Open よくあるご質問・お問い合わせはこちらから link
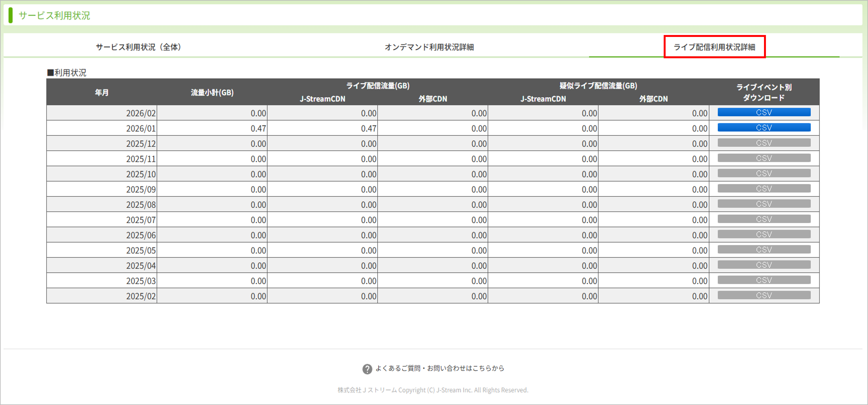868x405 pixels. click(440, 368)
